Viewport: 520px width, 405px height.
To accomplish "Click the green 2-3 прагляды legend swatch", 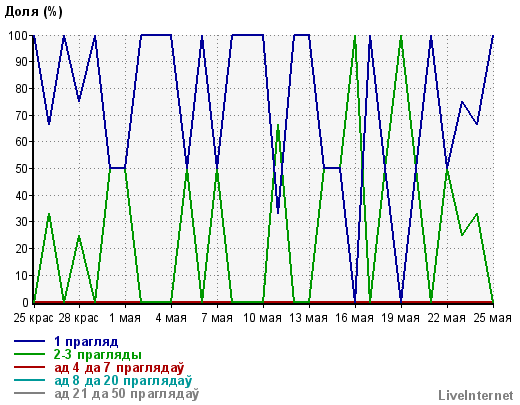I will 29,354.
